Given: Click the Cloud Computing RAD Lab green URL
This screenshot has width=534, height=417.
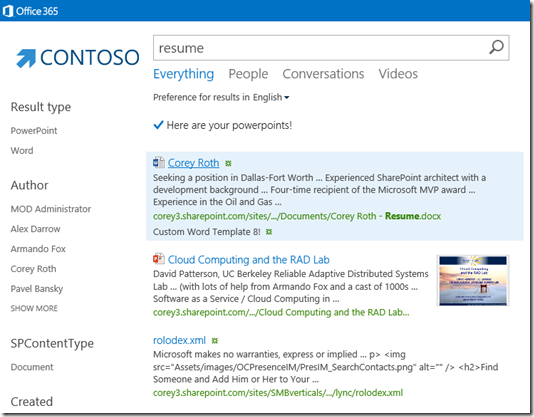Looking at the screenshot, I should coord(281,312).
